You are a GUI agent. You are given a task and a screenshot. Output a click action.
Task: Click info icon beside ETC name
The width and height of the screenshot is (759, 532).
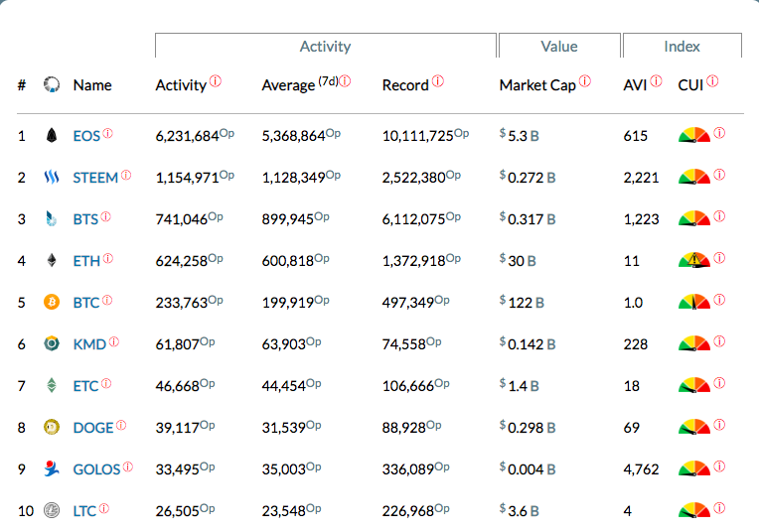106,383
